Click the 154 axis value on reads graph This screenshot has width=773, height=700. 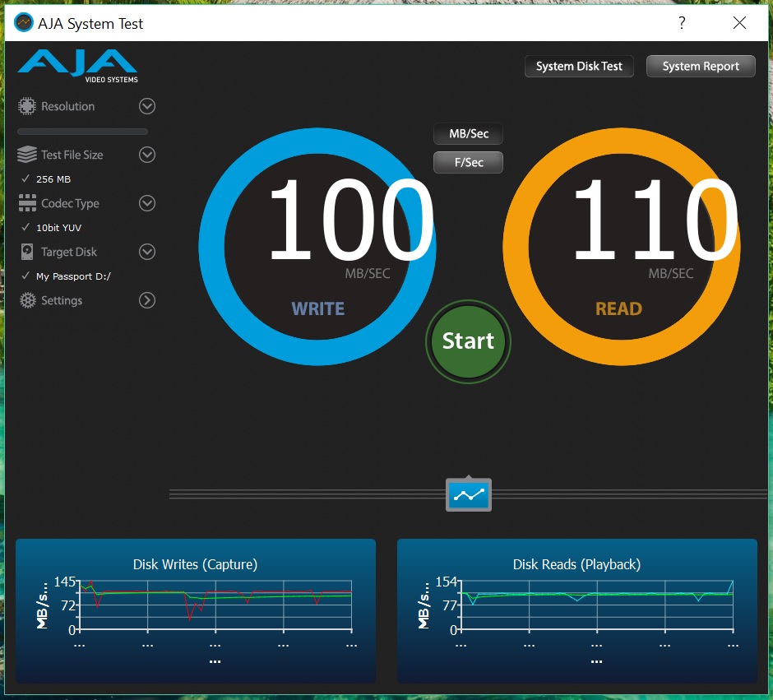pos(447,582)
